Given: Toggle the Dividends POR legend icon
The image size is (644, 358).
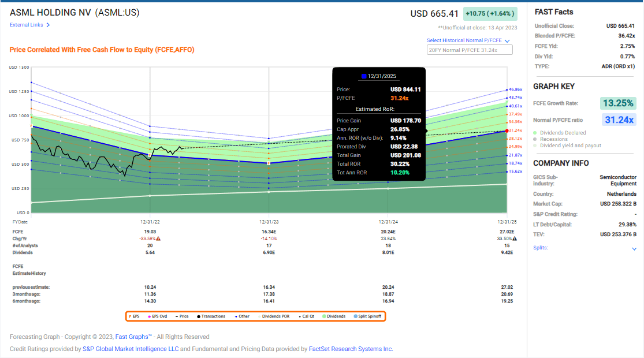Looking at the screenshot, I should point(259,316).
